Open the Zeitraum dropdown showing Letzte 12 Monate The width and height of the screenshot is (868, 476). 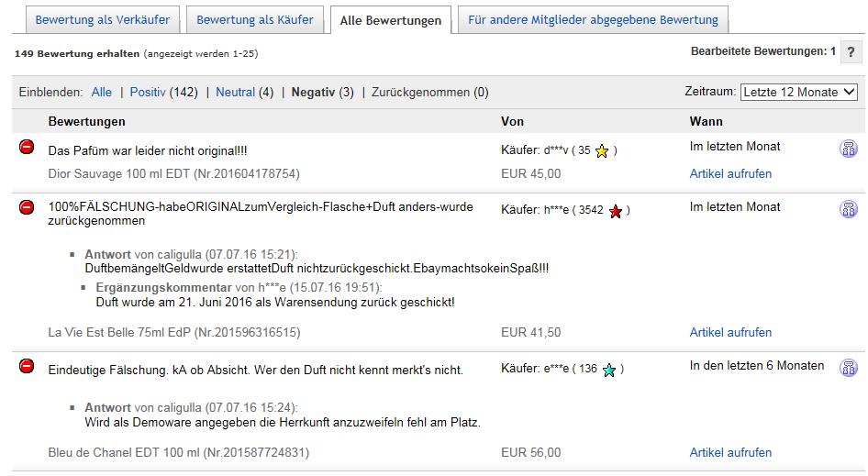[x=799, y=92]
